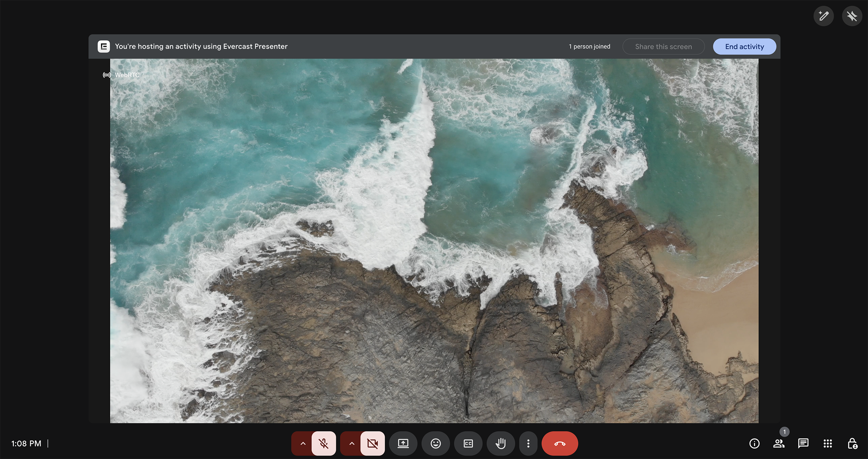Unmute the microphone
The image size is (868, 459).
coord(324,443)
